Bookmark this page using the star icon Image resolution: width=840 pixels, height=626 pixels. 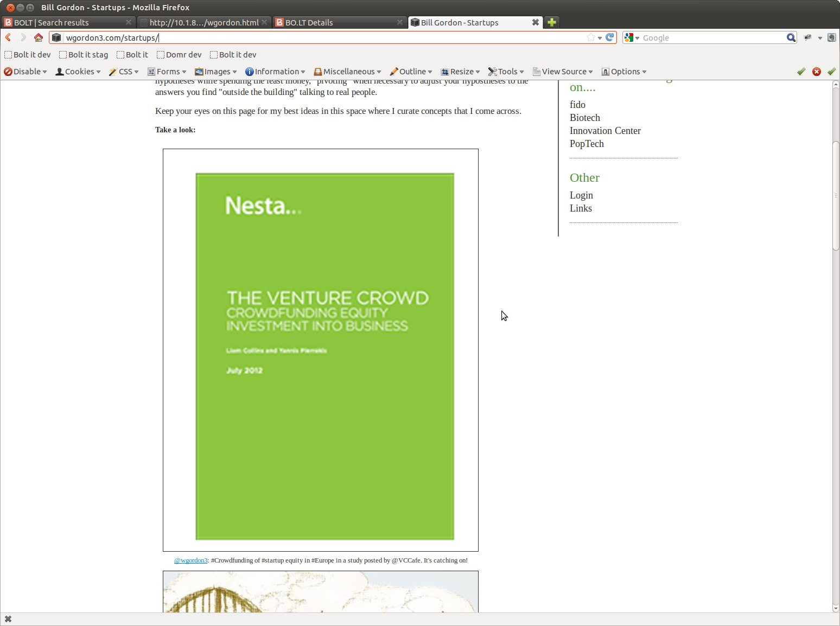pyautogui.click(x=590, y=37)
